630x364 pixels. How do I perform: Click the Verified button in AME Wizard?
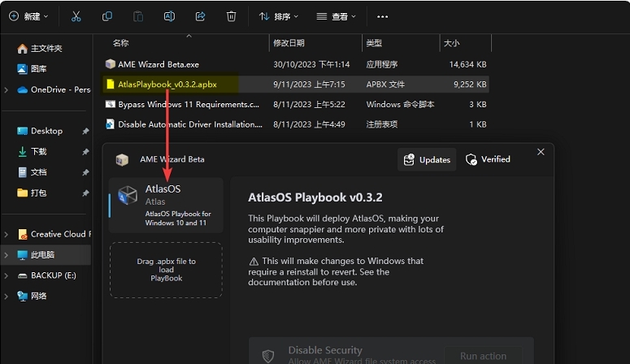tap(488, 160)
